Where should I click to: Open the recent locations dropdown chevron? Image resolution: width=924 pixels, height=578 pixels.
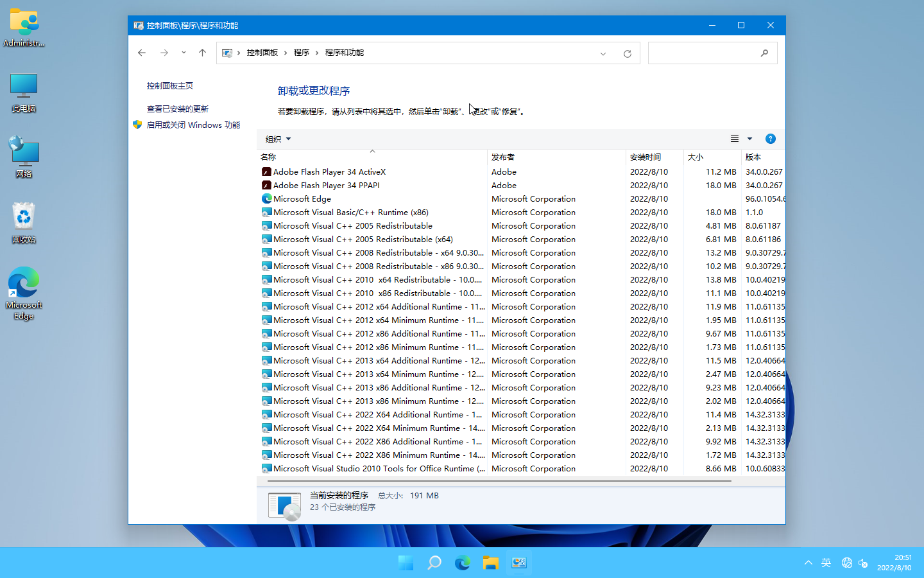(x=184, y=53)
